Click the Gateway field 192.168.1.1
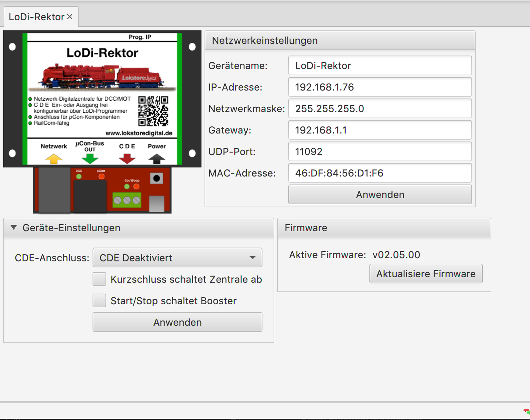The height and width of the screenshot is (420, 530). (380, 130)
